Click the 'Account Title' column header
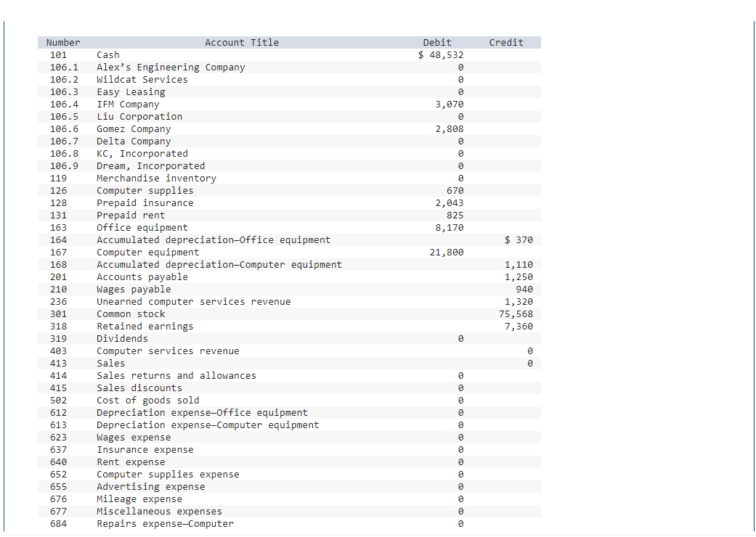 pos(242,42)
